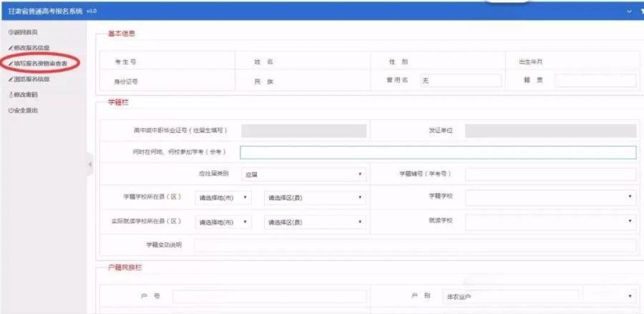Click the 学籍栏 section heading

118,102
